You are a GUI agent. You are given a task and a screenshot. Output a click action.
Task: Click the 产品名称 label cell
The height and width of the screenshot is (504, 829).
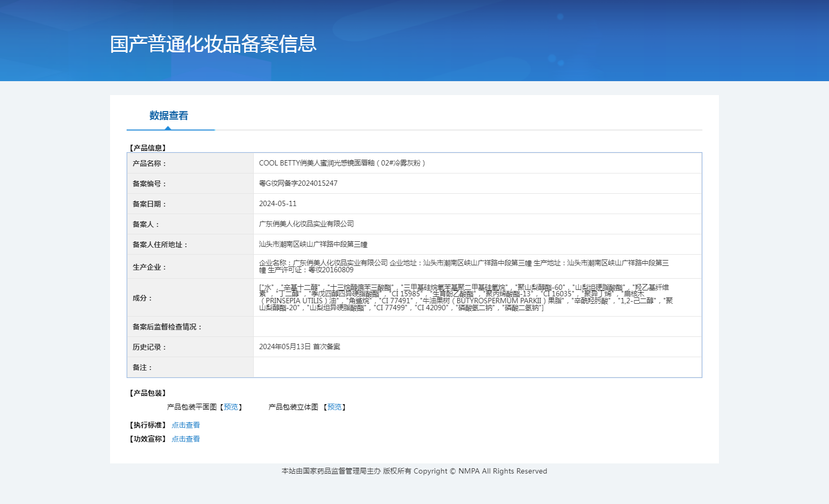tap(150, 163)
